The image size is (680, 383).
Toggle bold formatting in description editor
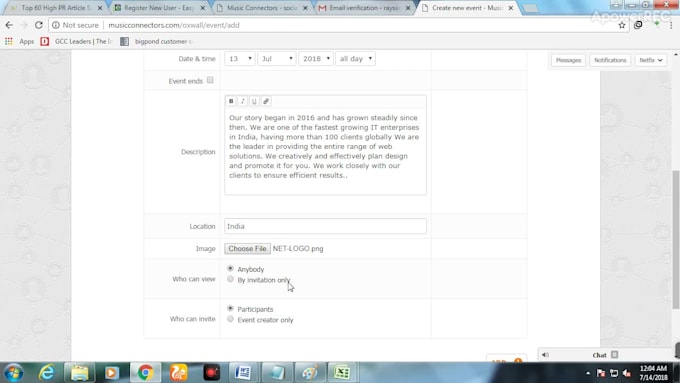231,101
